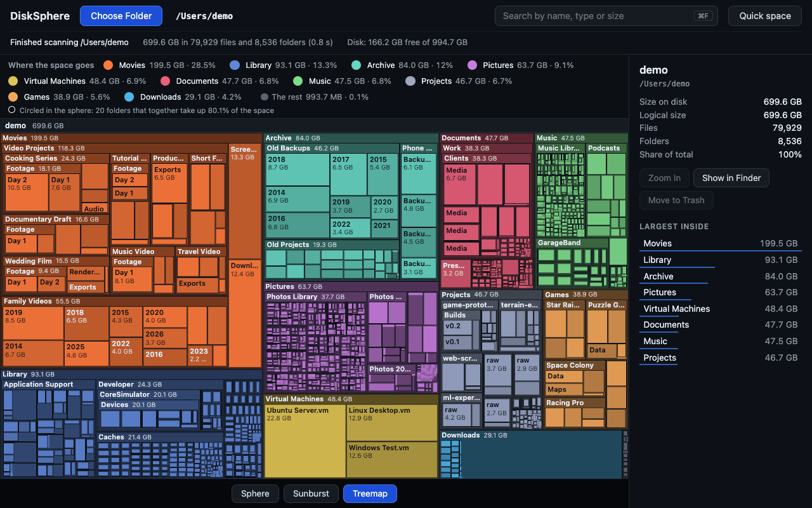
Task: Click the CoreSimulator header in Developer
Action: [x=149, y=394]
